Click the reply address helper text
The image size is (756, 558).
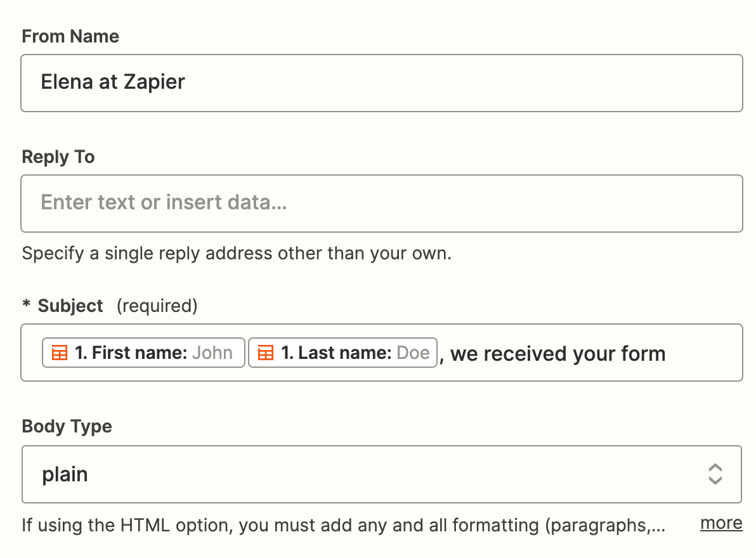point(237,254)
